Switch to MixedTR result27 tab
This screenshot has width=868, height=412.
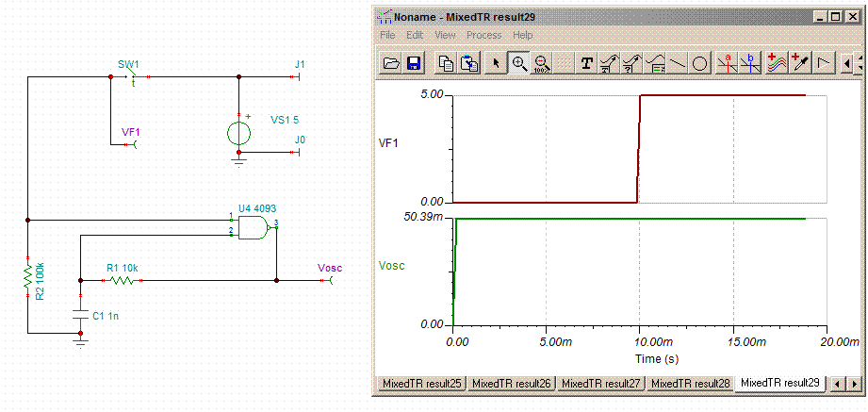click(601, 383)
